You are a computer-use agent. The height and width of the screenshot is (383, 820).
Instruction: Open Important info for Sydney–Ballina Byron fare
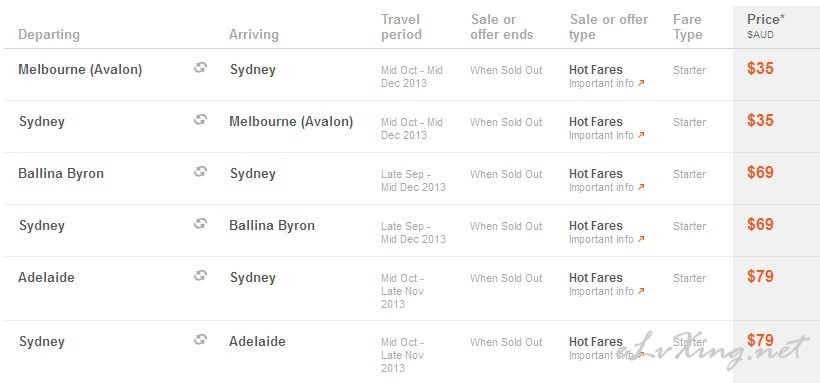pyautogui.click(x=607, y=239)
